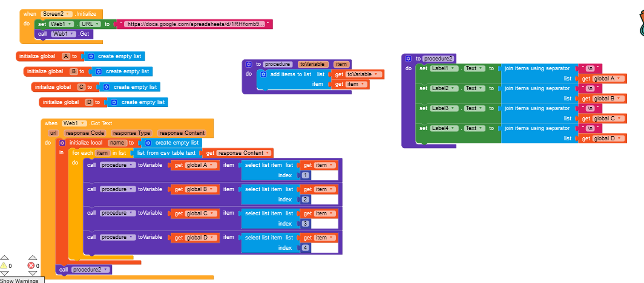The image size is (644, 283).
Task: Click the Google Sheets URL text block
Action: pos(194,24)
